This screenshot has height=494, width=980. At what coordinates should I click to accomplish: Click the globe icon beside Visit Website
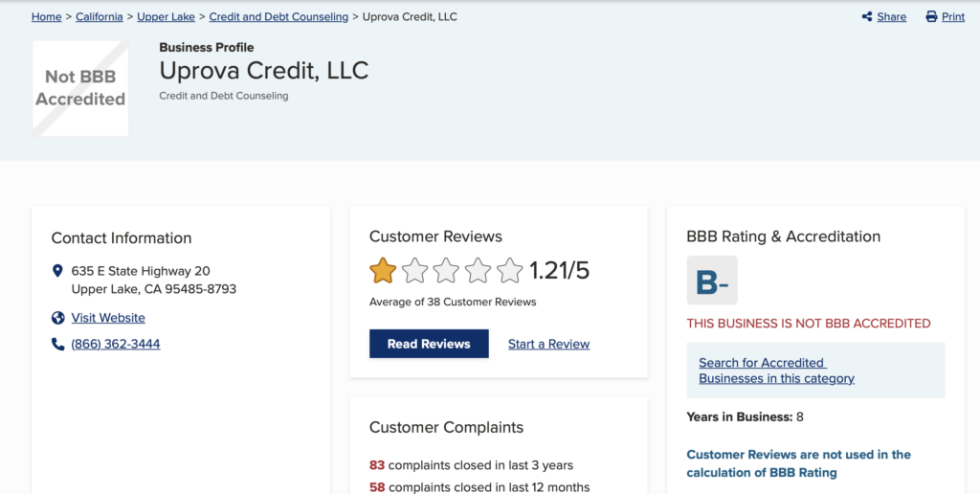click(58, 318)
